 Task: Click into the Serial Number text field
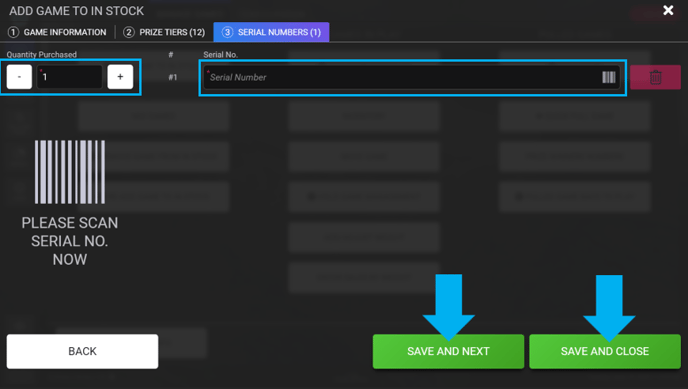click(412, 78)
